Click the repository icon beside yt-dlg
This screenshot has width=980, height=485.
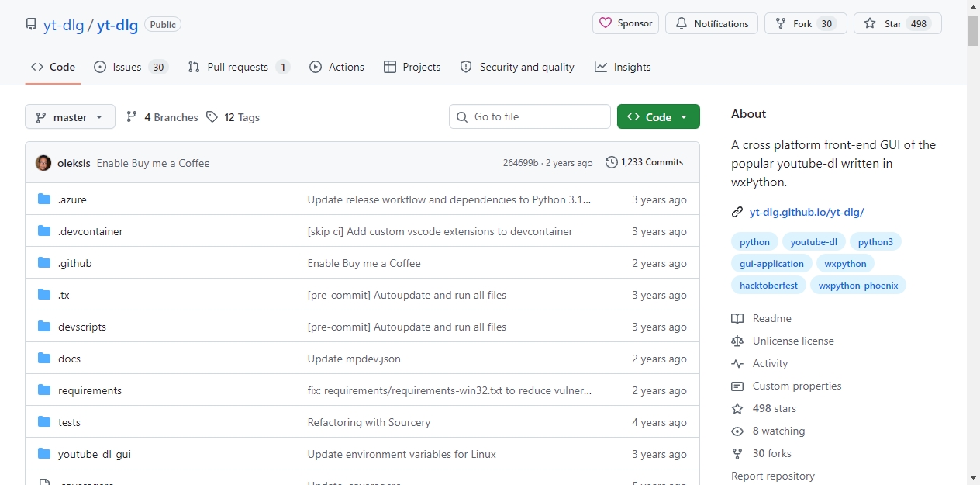tap(31, 24)
